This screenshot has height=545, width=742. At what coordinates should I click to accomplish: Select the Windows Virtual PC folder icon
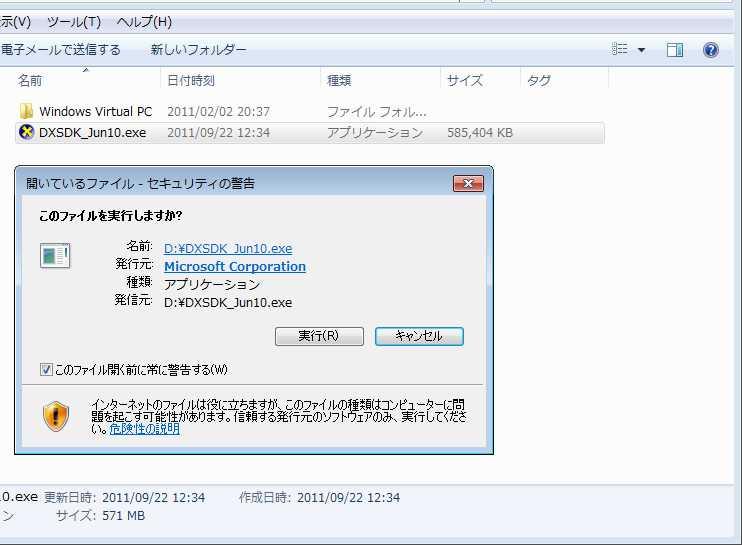(x=26, y=111)
